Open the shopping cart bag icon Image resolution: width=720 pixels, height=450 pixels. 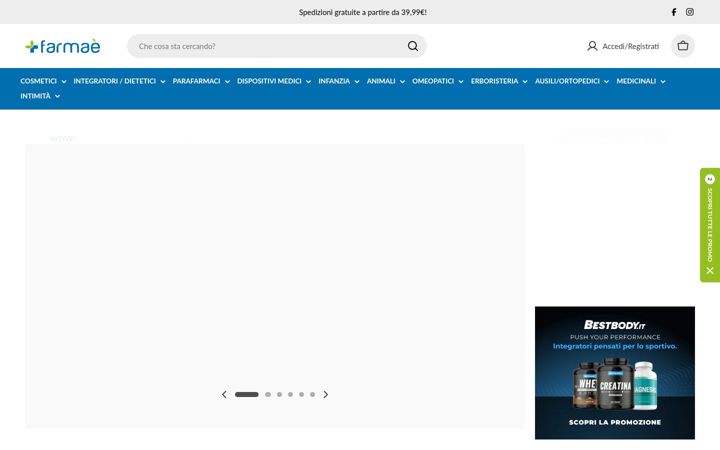point(683,46)
